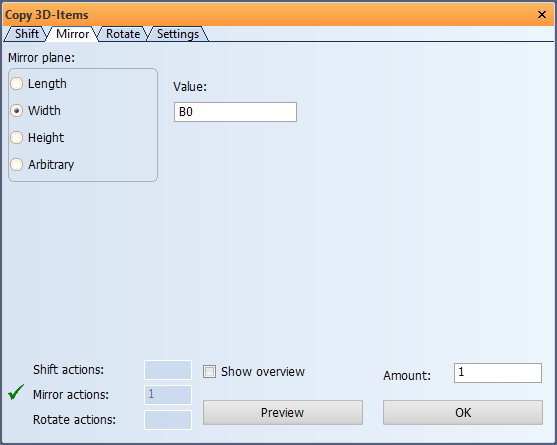557x445 pixels.
Task: Enable the Show overview checkbox
Action: [209, 372]
